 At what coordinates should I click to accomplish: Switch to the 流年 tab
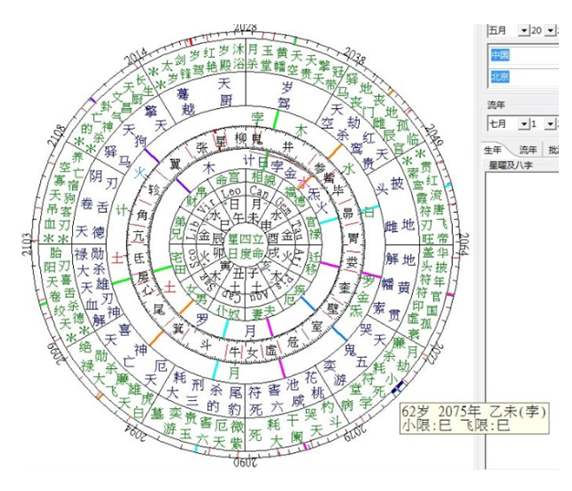point(527,150)
